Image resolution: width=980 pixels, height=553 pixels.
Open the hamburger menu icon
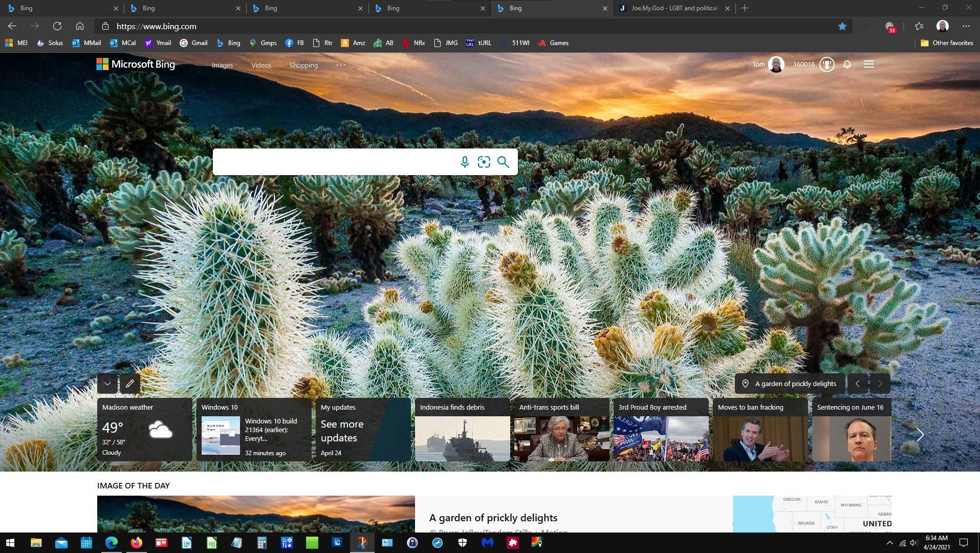(x=868, y=65)
